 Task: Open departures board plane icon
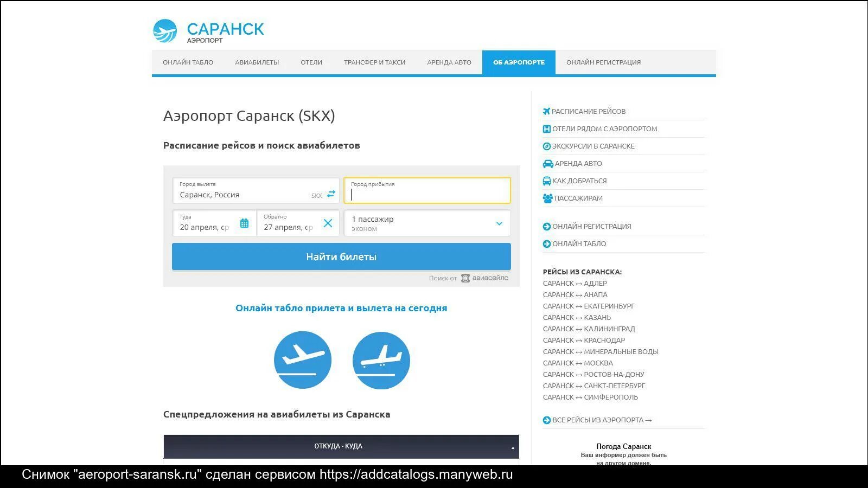tap(303, 360)
